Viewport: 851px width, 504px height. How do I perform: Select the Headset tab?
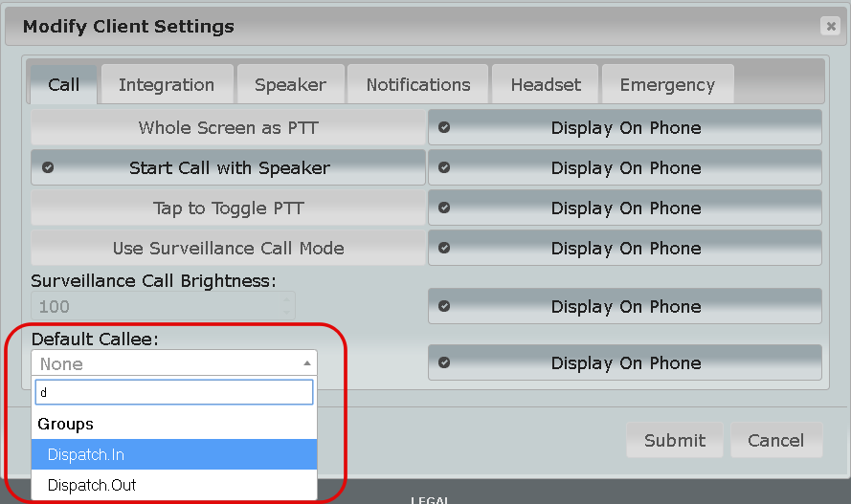[546, 84]
